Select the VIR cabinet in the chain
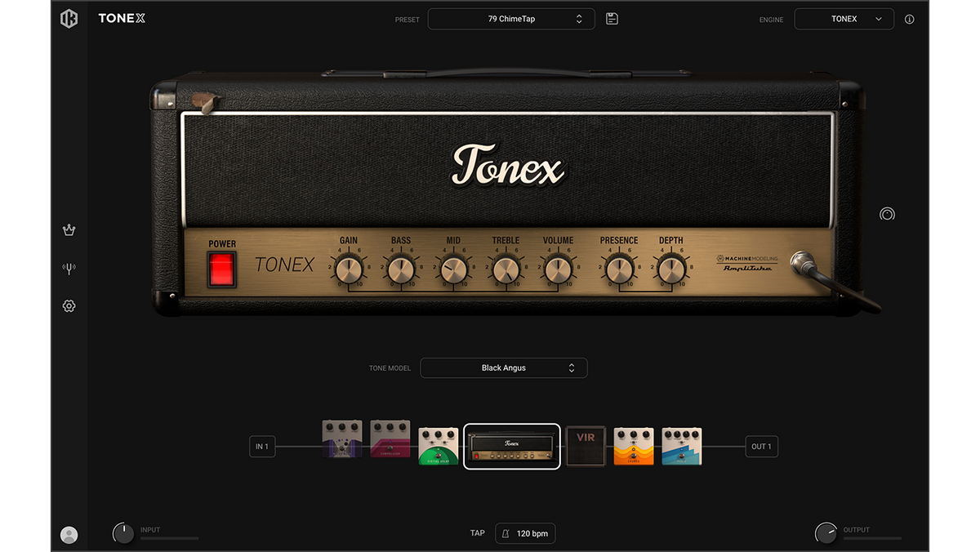Viewport: 980px width, 552px height. pos(586,446)
